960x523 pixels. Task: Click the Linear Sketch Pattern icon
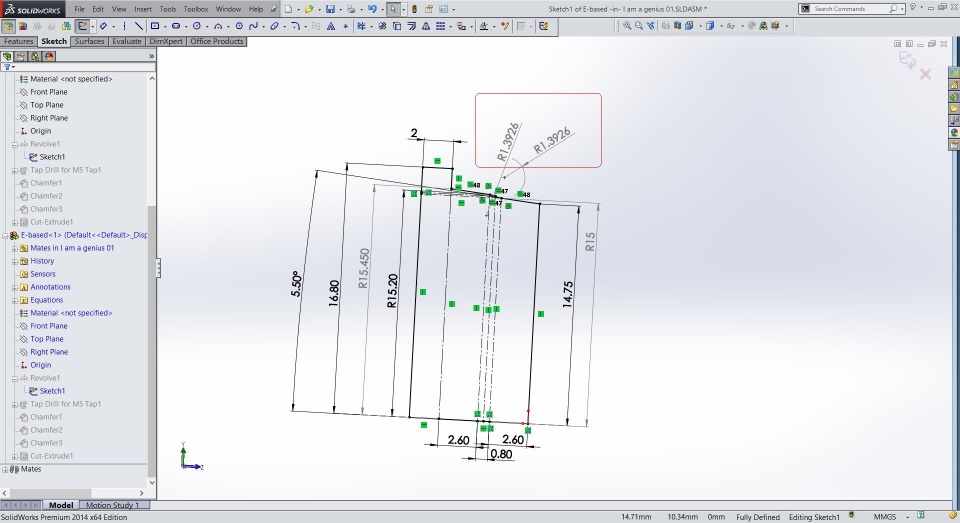pyautogui.click(x=440, y=26)
